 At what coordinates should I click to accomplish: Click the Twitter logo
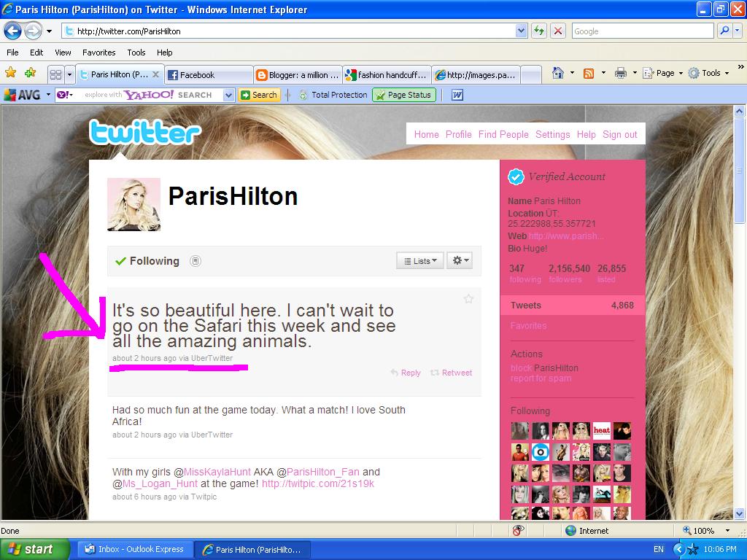point(145,132)
